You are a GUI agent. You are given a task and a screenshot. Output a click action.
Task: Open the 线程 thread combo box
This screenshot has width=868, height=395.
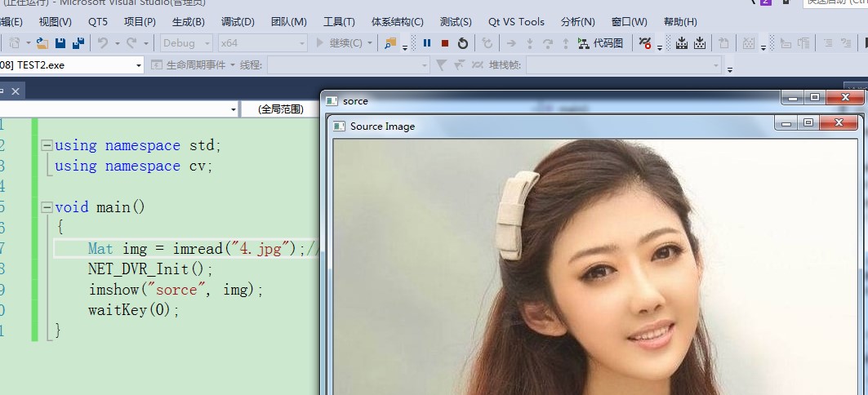point(348,65)
